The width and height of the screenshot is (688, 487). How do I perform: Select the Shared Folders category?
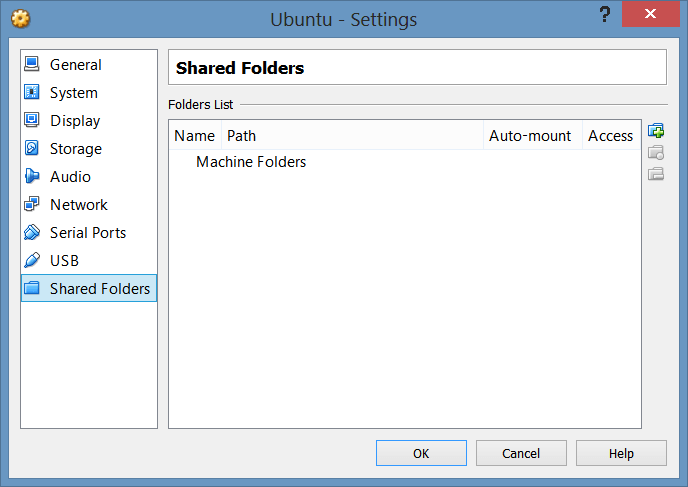89,288
